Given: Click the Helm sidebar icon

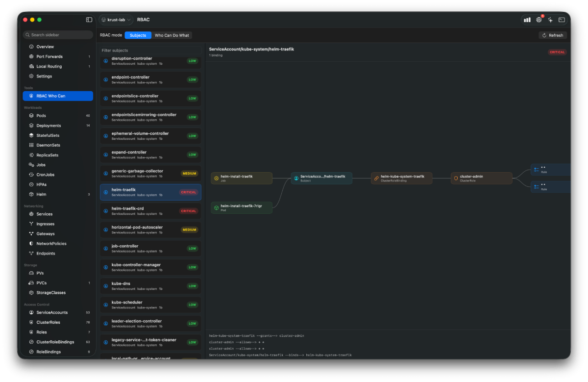Looking at the screenshot, I should pos(31,194).
